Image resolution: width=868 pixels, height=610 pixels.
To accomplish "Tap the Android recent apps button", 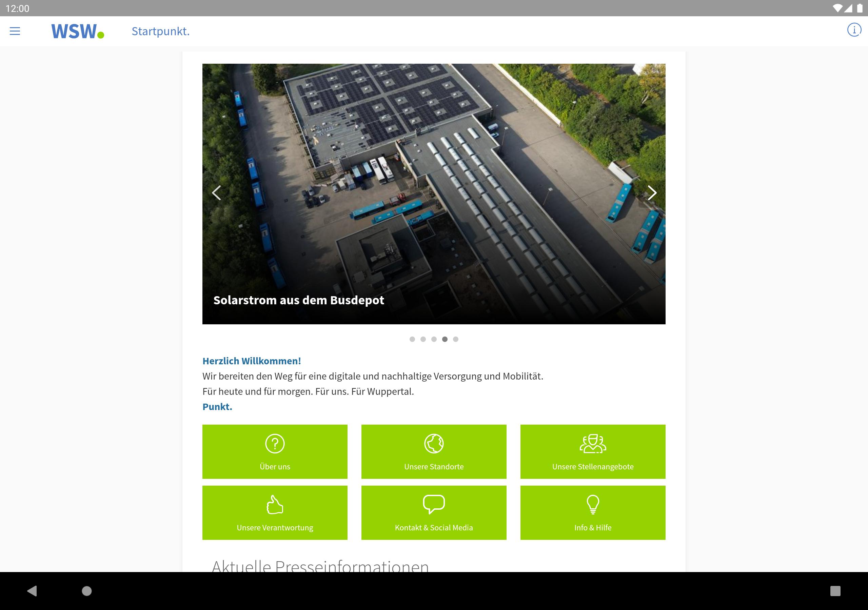I will click(x=835, y=591).
